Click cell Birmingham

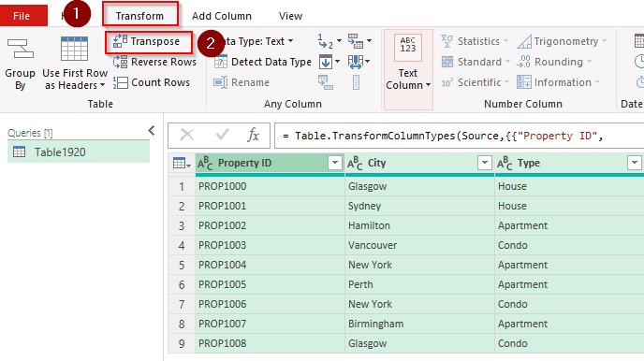[x=419, y=325]
